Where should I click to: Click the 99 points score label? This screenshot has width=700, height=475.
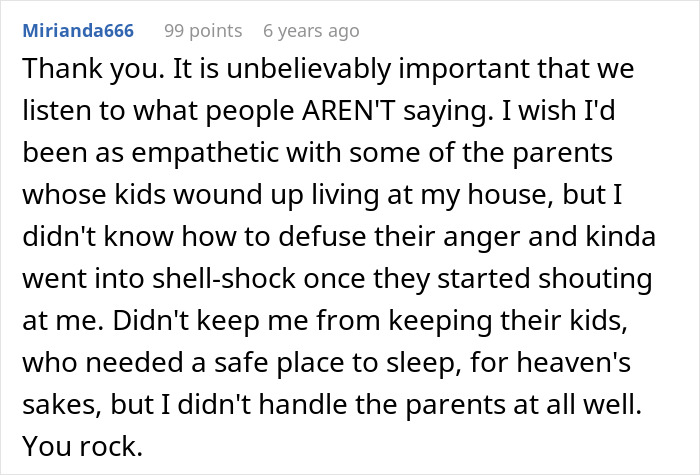pos(203,31)
